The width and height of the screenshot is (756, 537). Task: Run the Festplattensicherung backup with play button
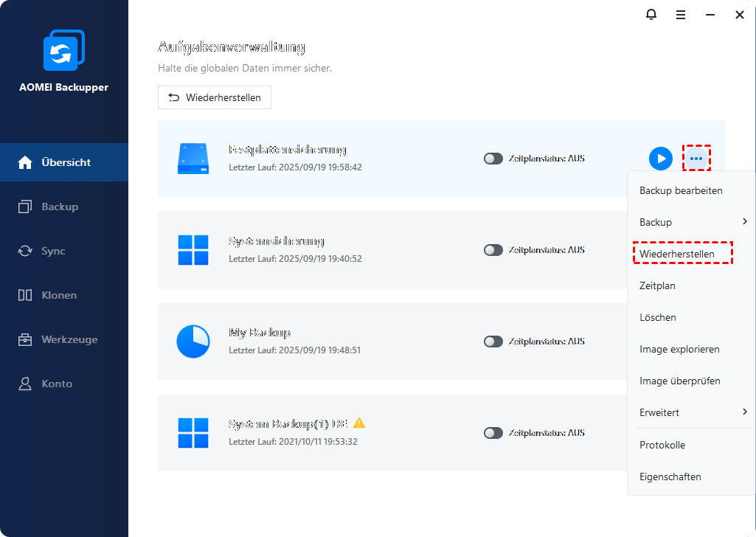(x=660, y=159)
